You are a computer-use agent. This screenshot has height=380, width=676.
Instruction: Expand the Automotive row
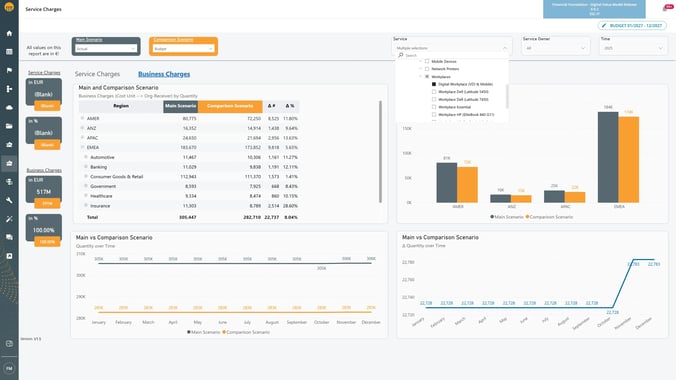coord(86,157)
